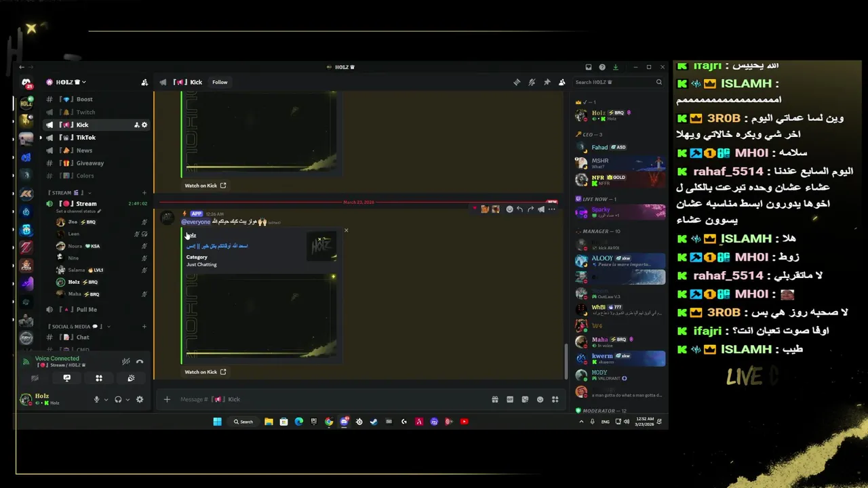Click Follow button in channel header
This screenshot has width=868, height=488.
220,82
